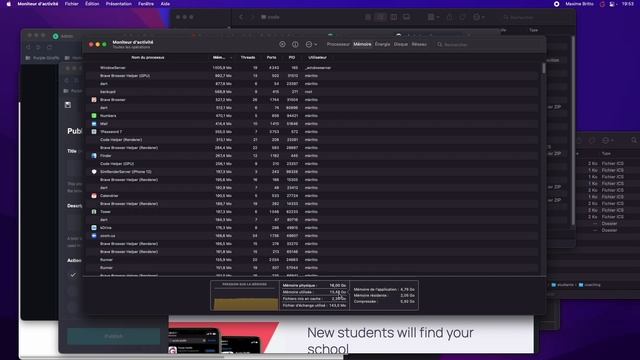This screenshot has width=640, height=360.
Task: Select the Mail app icon in process list
Action: pos(94,124)
